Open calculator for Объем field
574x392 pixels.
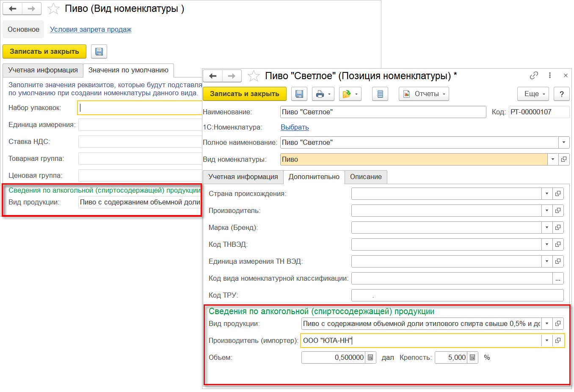(x=370, y=358)
